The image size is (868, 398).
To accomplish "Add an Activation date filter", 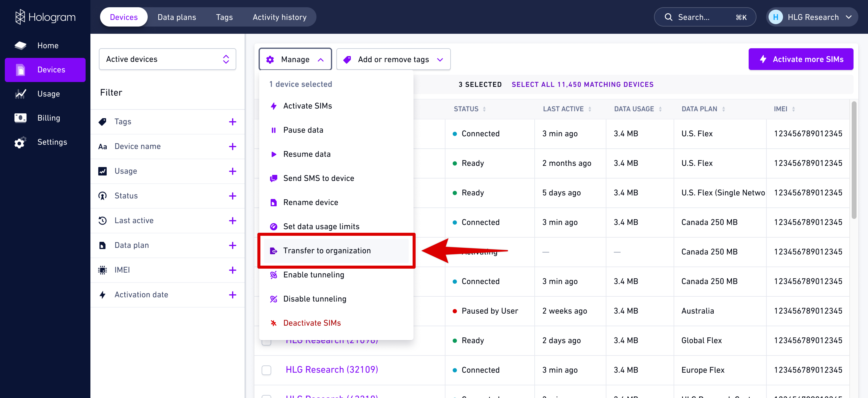I will [233, 295].
